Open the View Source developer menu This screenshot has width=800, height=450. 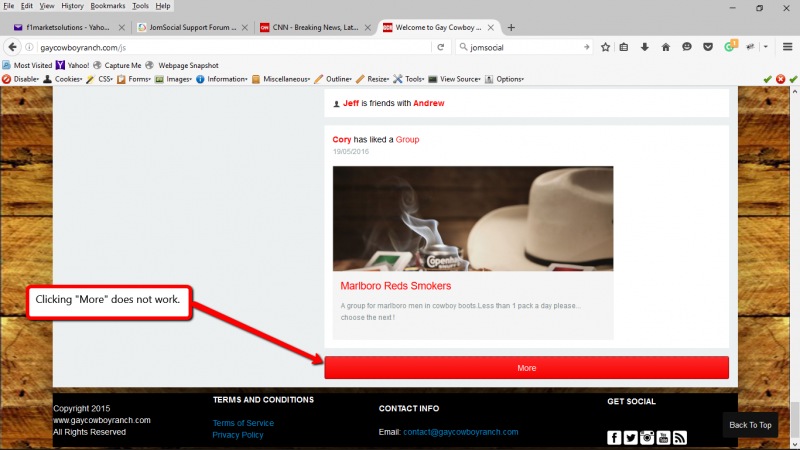tap(455, 79)
